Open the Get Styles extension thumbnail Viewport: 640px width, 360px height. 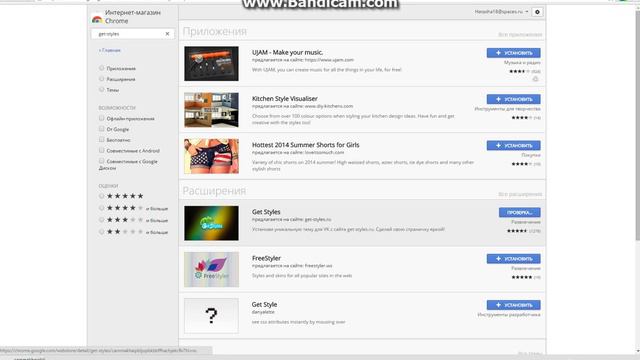(x=211, y=223)
